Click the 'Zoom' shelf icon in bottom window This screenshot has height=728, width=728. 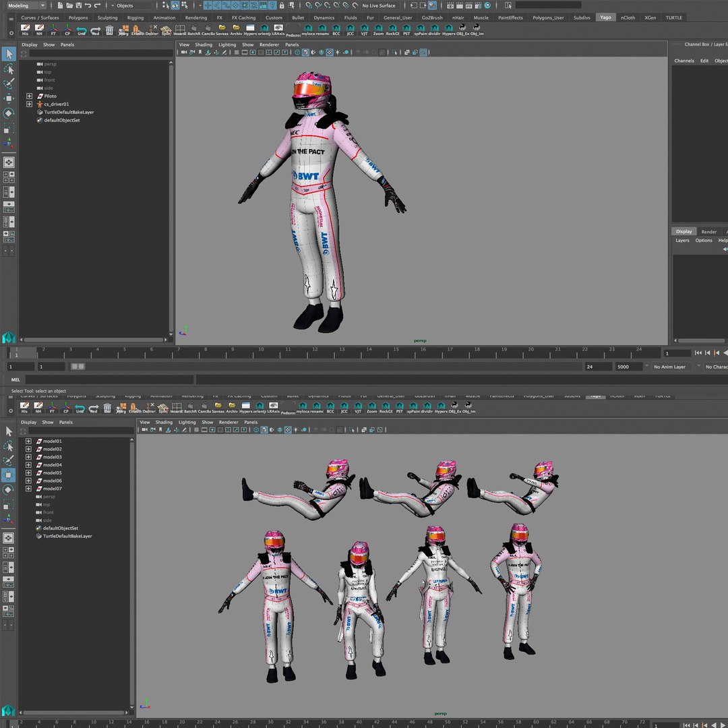(x=372, y=408)
